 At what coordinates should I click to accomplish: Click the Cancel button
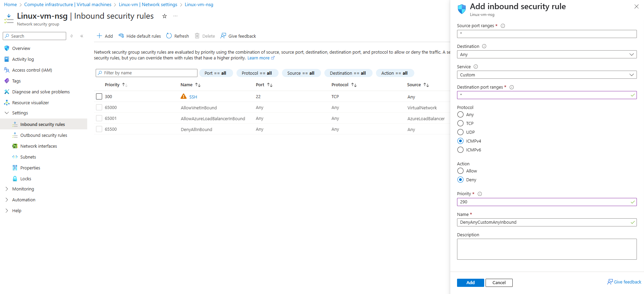pos(499,282)
